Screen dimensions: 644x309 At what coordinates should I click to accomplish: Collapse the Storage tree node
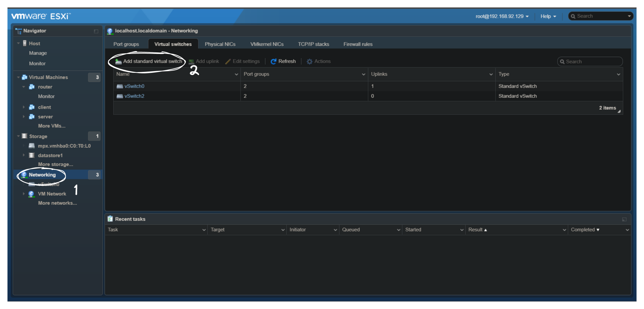18,136
